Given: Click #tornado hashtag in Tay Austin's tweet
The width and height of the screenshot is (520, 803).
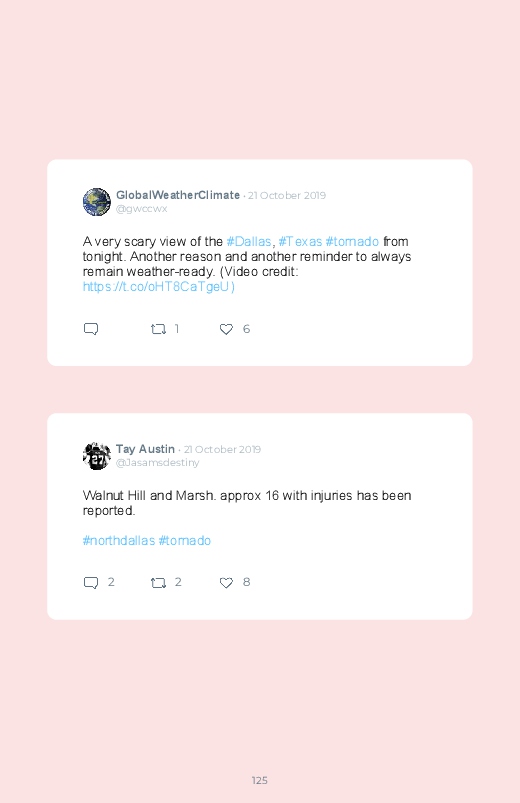Looking at the screenshot, I should click(x=185, y=540).
